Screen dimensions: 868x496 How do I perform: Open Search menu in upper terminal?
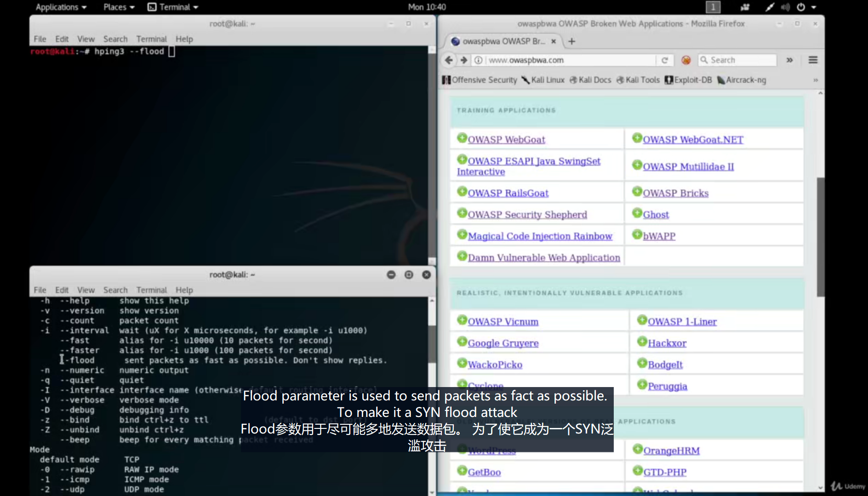pos(115,39)
